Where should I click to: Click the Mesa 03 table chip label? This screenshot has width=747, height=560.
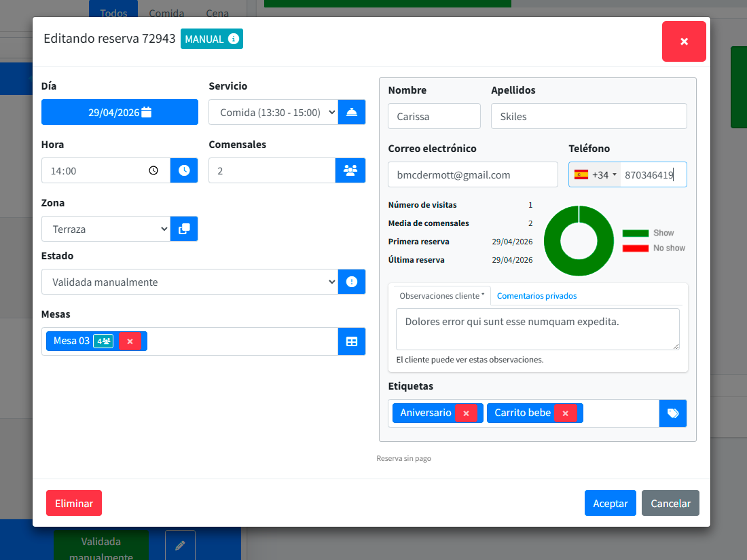click(x=71, y=341)
